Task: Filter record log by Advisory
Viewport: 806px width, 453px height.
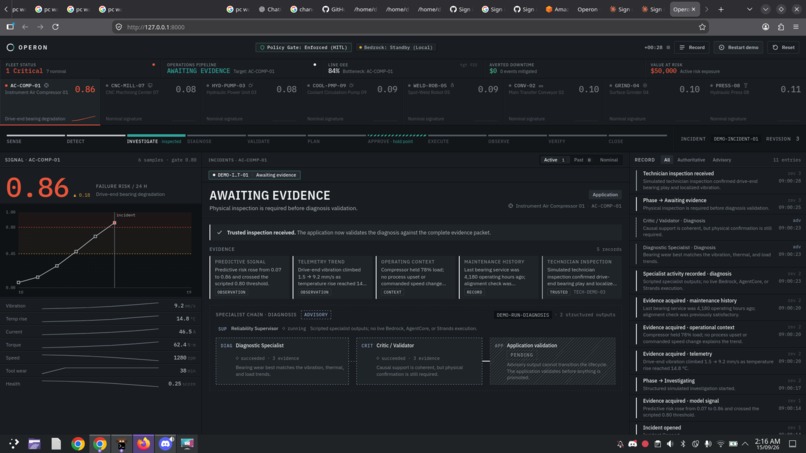Action: pyautogui.click(x=722, y=160)
